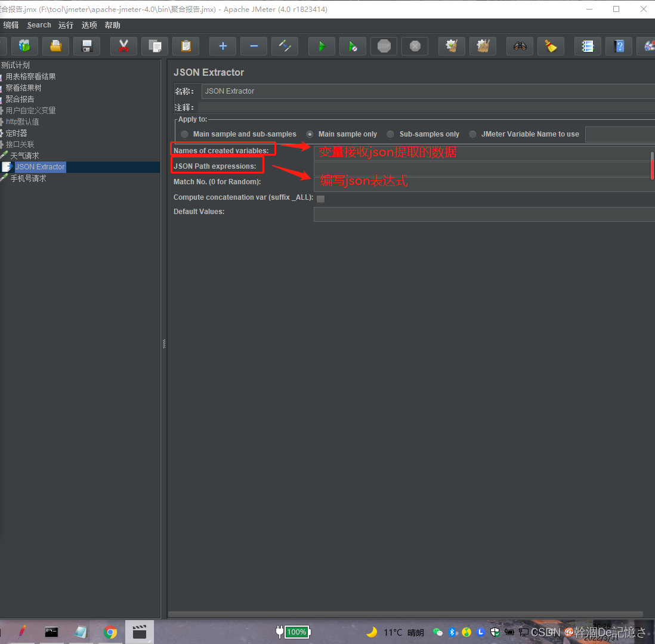Click the Bluetooth tray icon
655x644 pixels.
[452, 632]
